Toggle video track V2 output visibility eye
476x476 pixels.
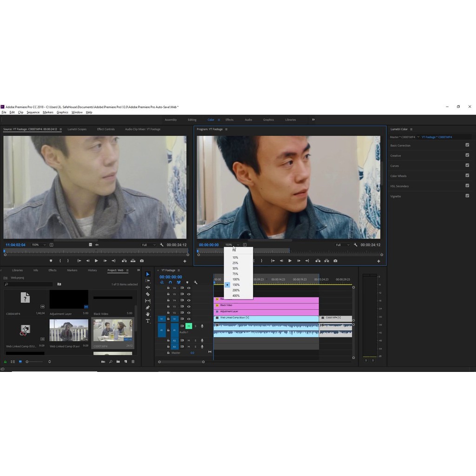coord(189,313)
